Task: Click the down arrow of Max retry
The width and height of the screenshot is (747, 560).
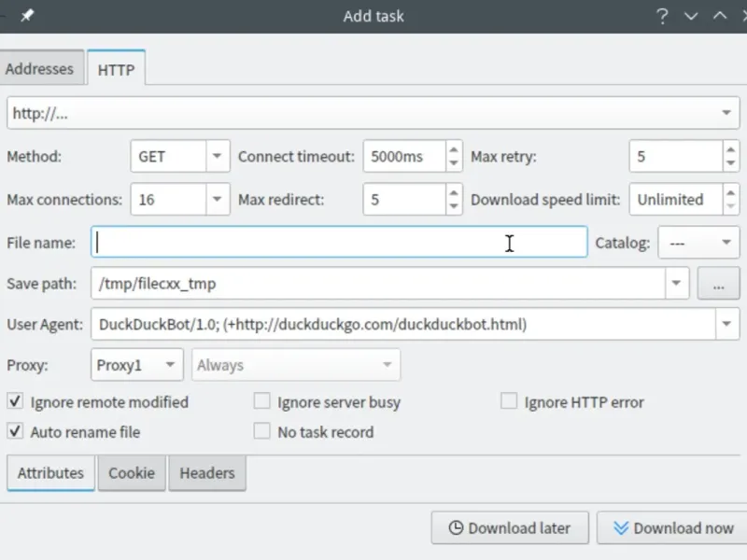Action: click(x=730, y=164)
